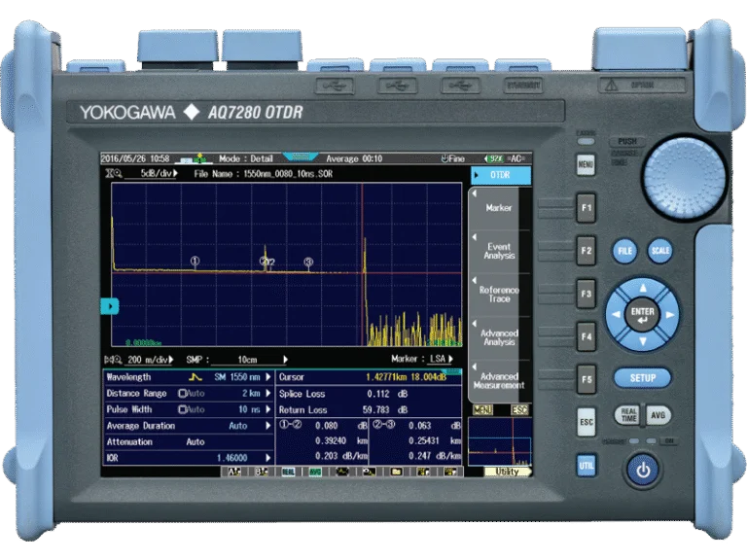Click the hardware MENU key
This screenshot has height=560, width=747.
(586, 164)
